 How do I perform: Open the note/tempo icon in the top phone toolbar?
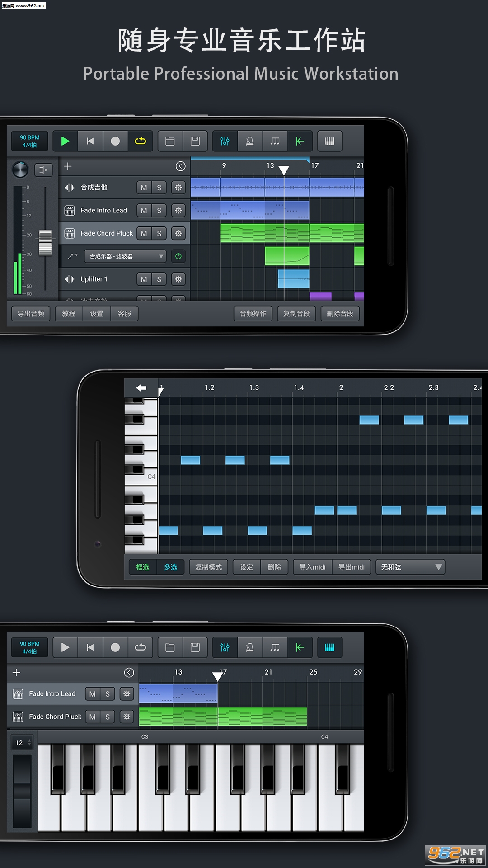tap(275, 141)
